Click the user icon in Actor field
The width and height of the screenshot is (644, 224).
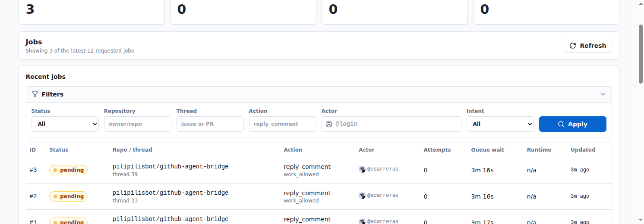pos(329,124)
